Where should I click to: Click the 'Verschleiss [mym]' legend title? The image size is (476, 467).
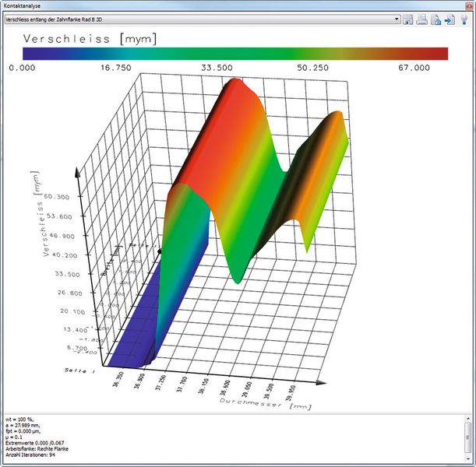90,39
